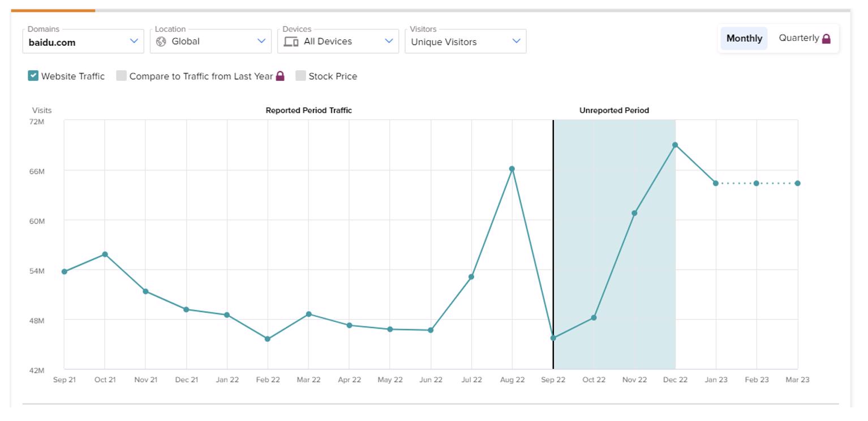Check the Stock Price checkbox
This screenshot has width=868, height=421.
pos(301,76)
